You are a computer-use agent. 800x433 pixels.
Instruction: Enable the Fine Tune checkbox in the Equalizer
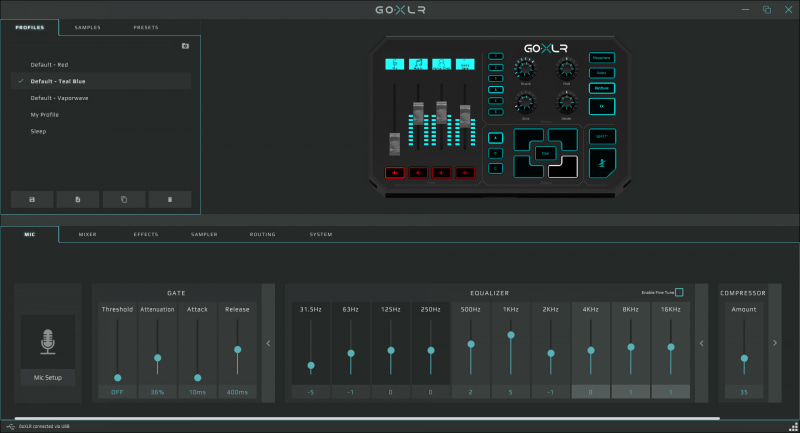(679, 292)
